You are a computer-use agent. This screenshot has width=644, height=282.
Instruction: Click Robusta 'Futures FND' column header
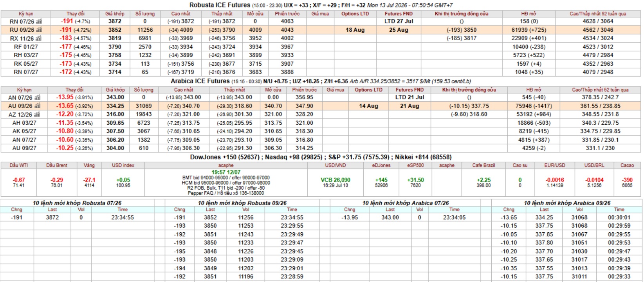coord(399,14)
